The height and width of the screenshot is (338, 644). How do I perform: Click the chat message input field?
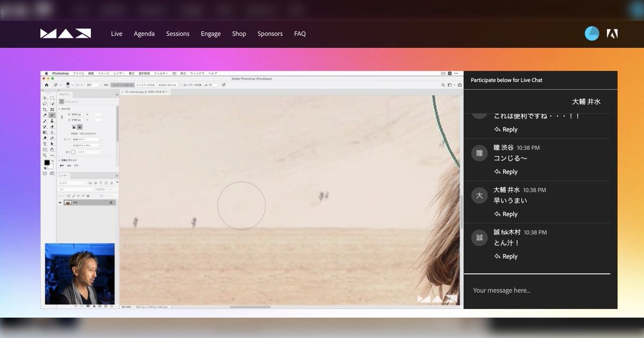tap(537, 290)
